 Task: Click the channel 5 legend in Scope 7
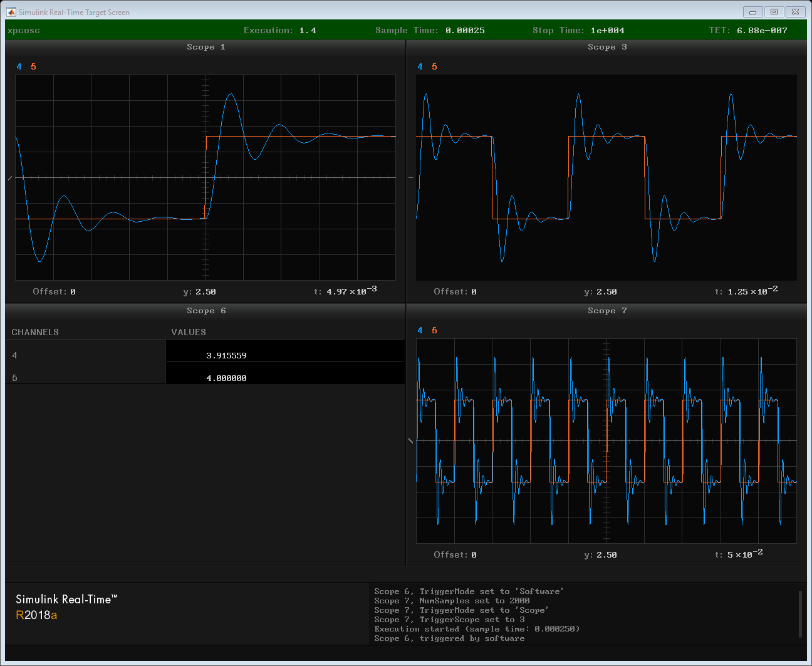434,331
